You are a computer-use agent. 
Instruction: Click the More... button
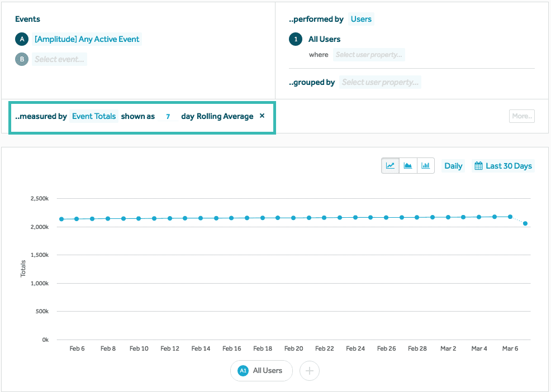tap(521, 116)
